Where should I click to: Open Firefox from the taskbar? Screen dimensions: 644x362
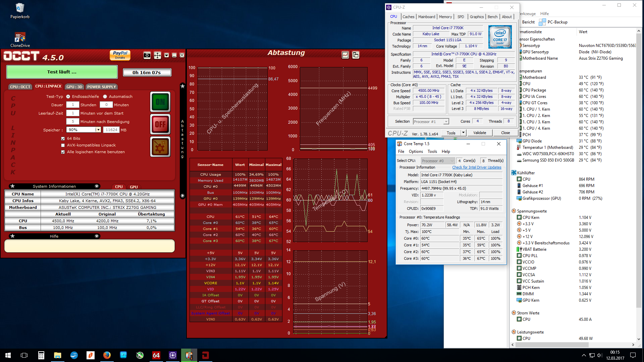coord(107,355)
